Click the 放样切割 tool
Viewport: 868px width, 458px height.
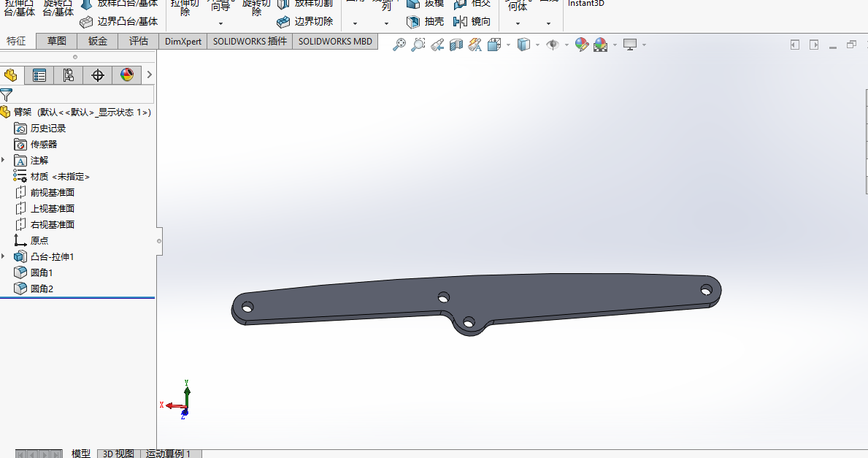304,4
